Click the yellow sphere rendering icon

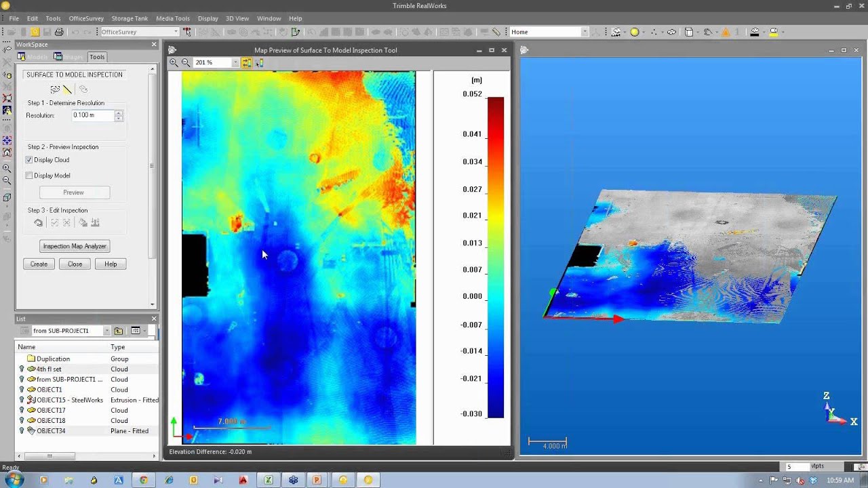point(635,32)
